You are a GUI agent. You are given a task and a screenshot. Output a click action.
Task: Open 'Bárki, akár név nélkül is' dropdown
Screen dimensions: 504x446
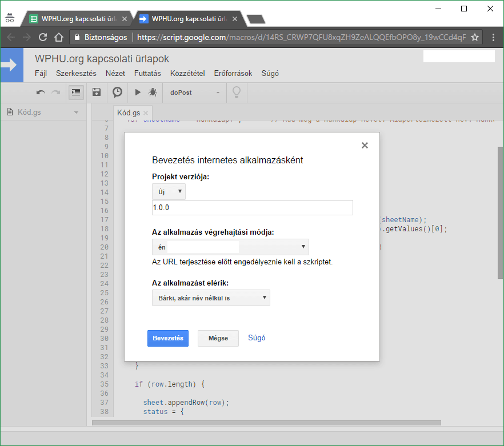point(211,298)
